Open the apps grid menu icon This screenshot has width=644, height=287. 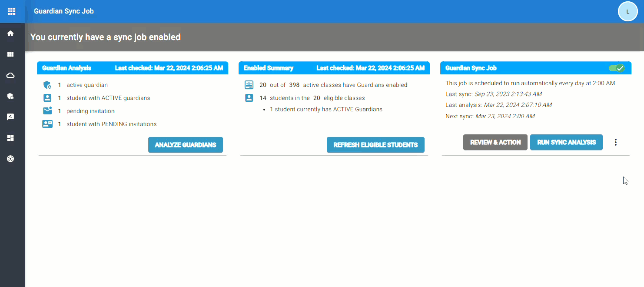click(11, 11)
